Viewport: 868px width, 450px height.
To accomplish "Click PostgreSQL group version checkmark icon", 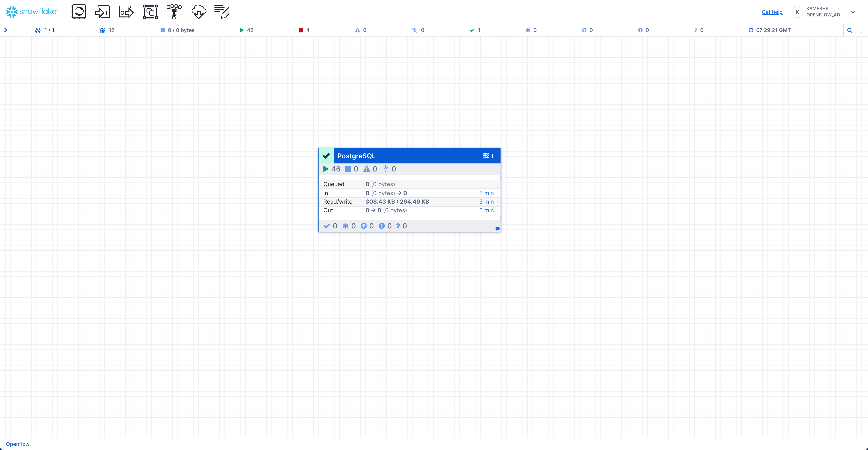I will [x=326, y=156].
